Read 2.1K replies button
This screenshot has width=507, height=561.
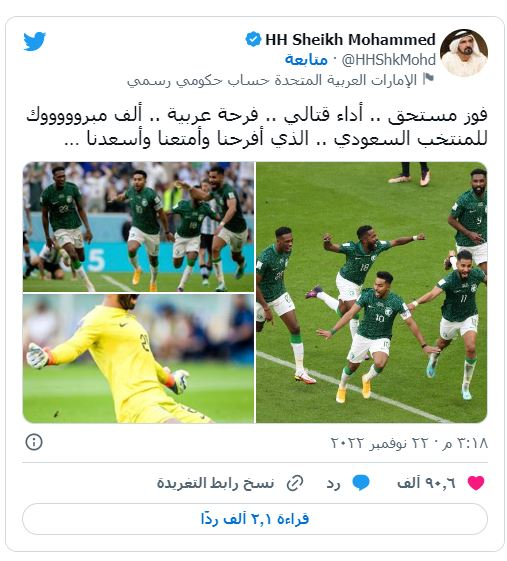pos(255,519)
